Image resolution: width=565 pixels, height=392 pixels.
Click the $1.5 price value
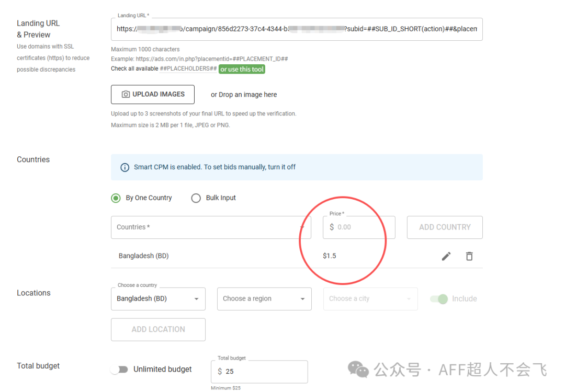[x=330, y=256]
